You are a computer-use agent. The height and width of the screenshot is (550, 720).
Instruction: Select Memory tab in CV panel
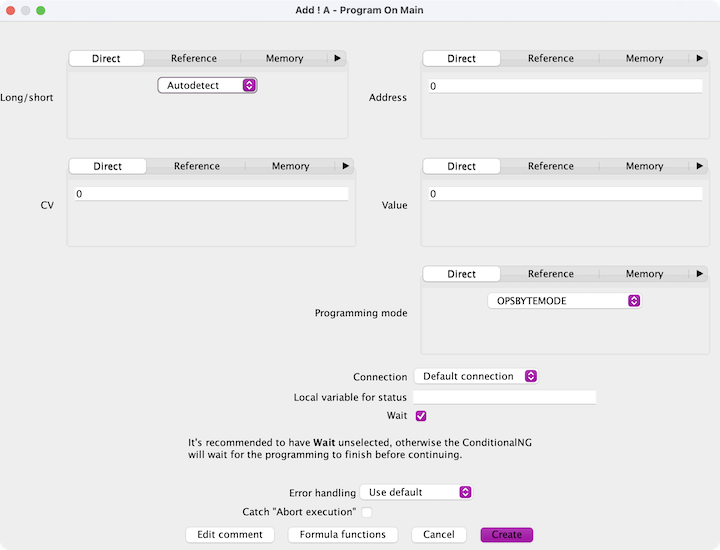290,166
